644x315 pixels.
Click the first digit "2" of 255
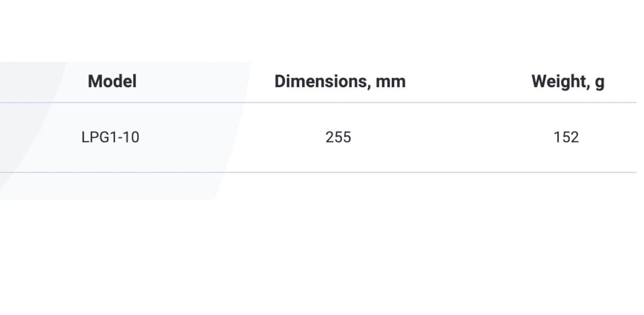click(x=330, y=138)
